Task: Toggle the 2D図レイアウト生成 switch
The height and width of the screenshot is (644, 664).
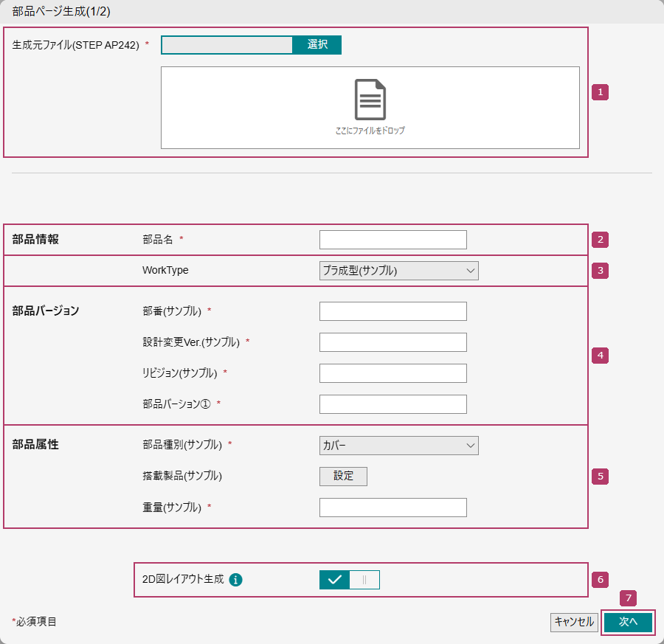Action: (349, 580)
